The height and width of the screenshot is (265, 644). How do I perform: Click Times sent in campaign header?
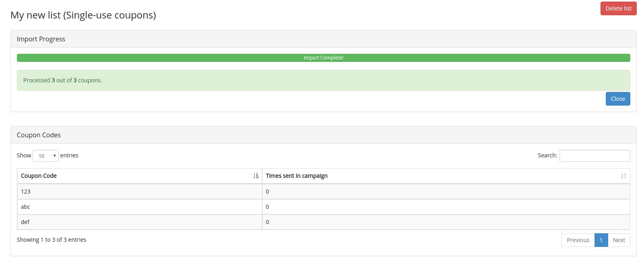446,176
